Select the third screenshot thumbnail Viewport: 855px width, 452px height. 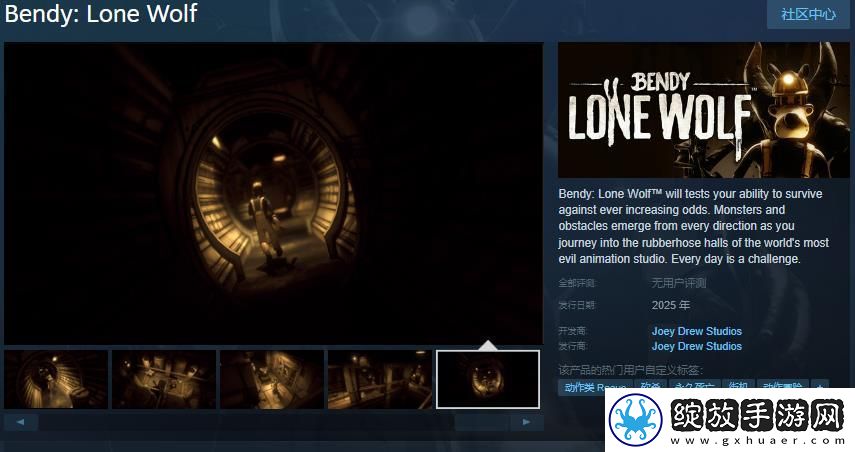[x=272, y=379]
